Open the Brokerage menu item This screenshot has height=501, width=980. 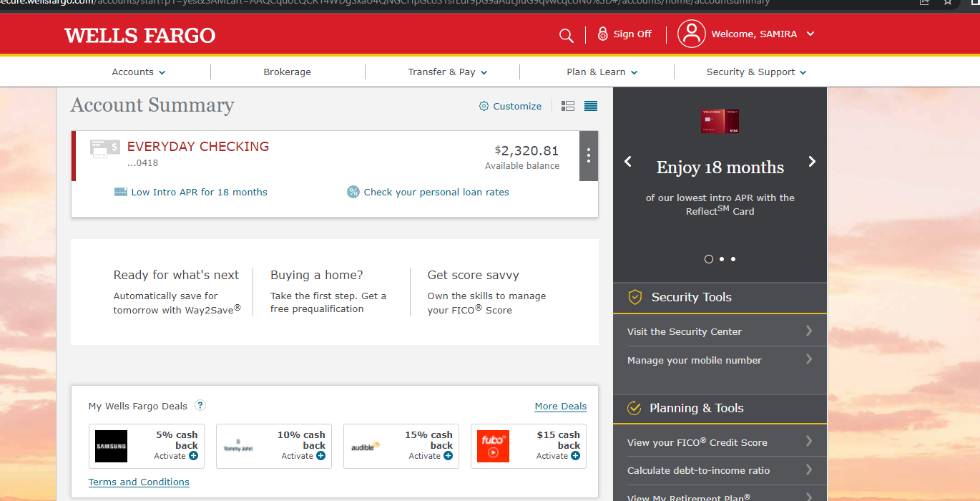(287, 72)
